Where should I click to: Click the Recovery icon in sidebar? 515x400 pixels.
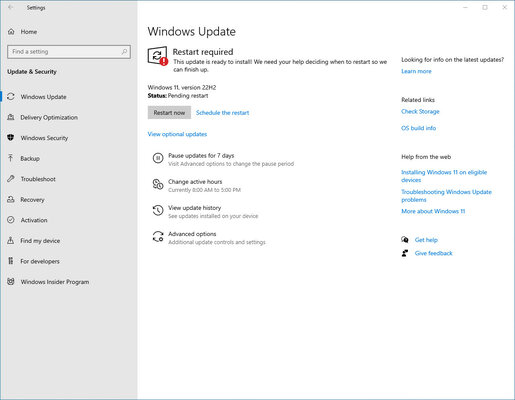click(11, 199)
